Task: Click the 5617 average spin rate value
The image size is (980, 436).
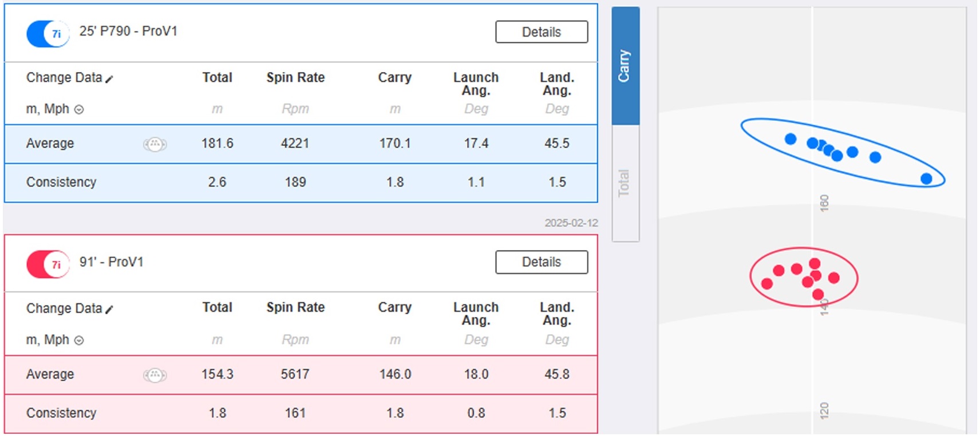Action: [295, 374]
